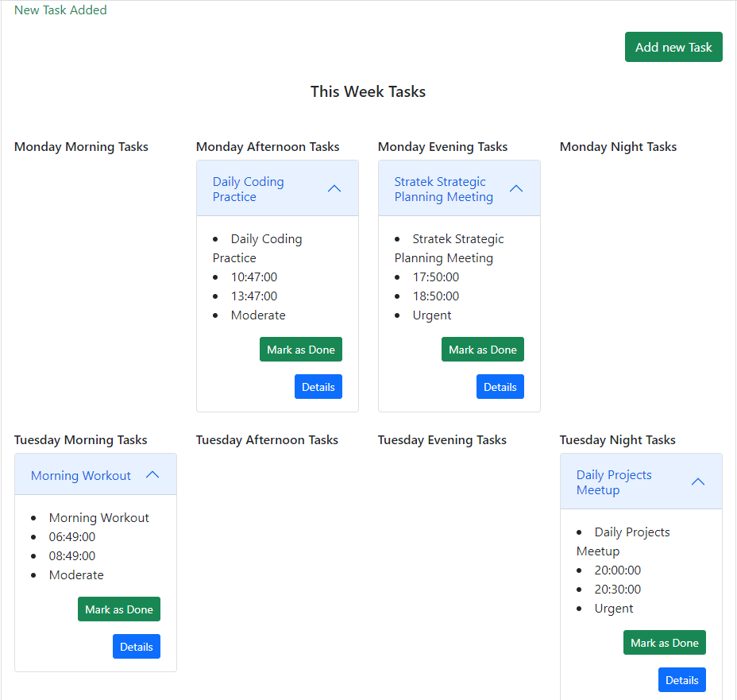Image resolution: width=737 pixels, height=700 pixels.
Task: Click the Morning Workout accordion header text
Action: pyautogui.click(x=81, y=475)
